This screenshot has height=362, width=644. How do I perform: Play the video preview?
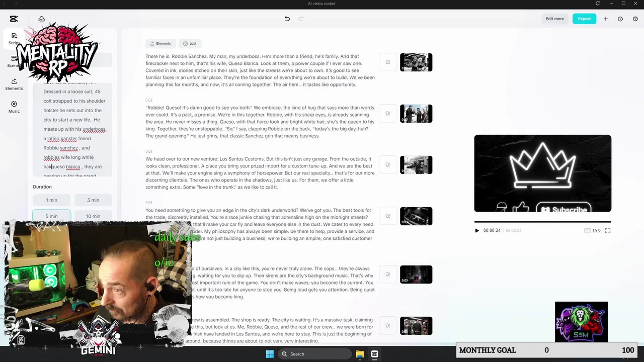pyautogui.click(x=477, y=230)
